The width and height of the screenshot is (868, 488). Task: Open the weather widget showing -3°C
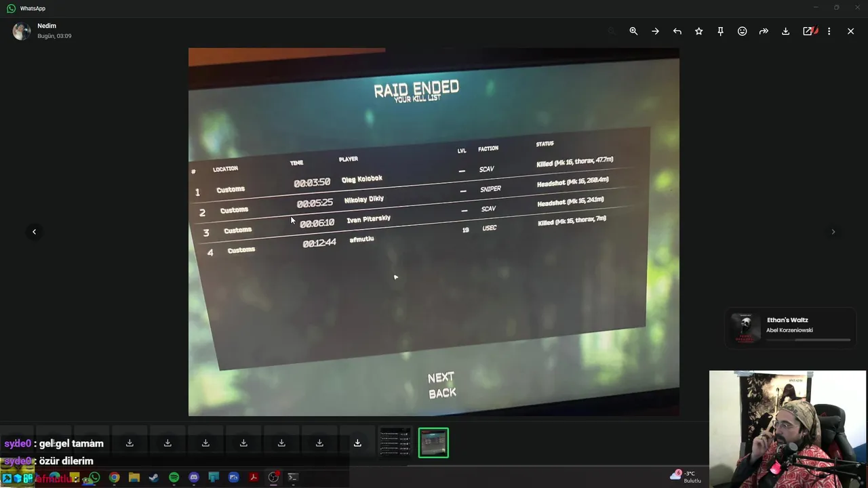tap(686, 476)
